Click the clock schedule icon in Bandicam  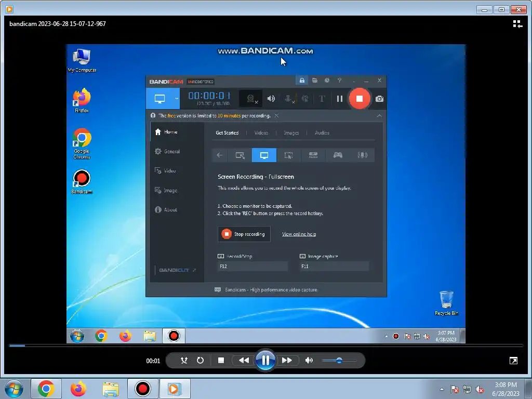click(x=327, y=81)
